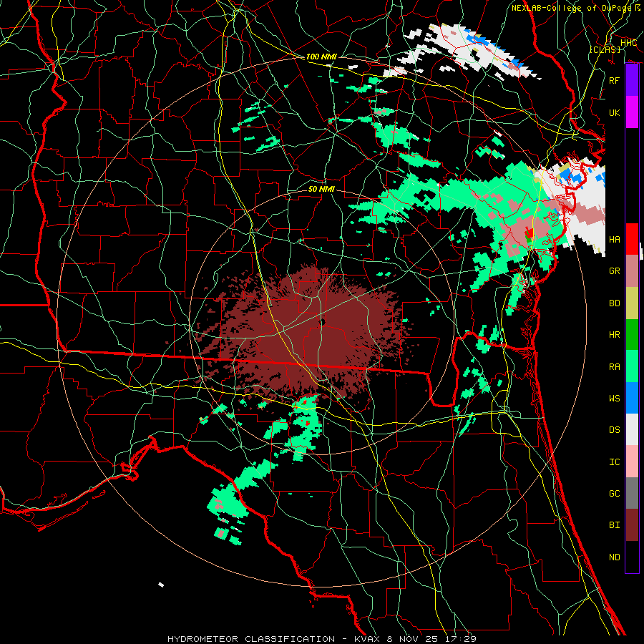
Task: Click the 'RA' legend label
Action: click(614, 366)
